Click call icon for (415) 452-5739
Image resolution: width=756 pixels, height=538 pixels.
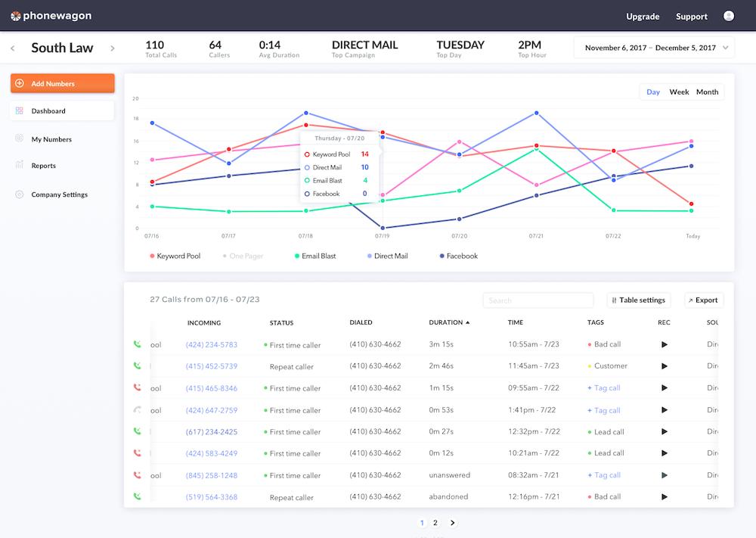[x=138, y=365]
